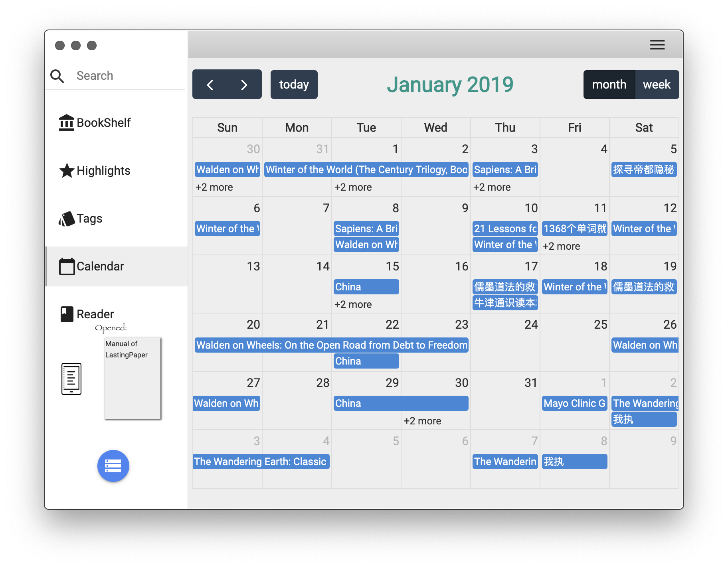
Task: Open Winter of the World event on January 12
Action: tap(644, 229)
